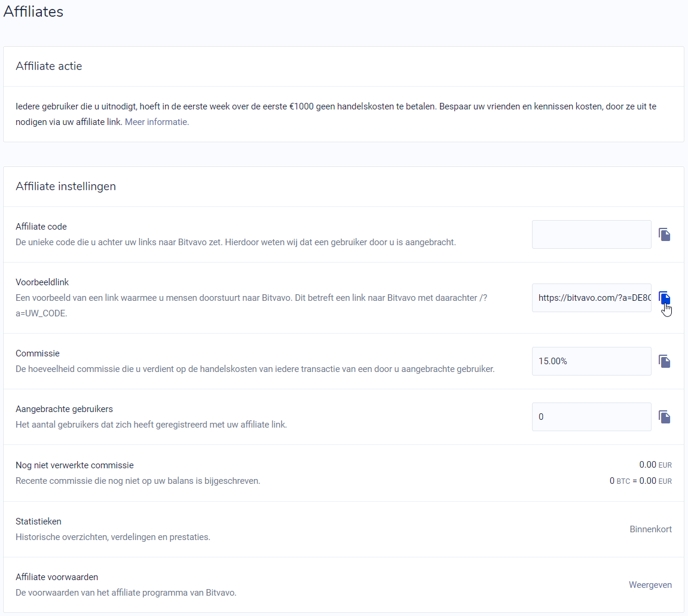Click Weergeven to view affiliate terms
This screenshot has height=616, width=688.
pyautogui.click(x=650, y=585)
